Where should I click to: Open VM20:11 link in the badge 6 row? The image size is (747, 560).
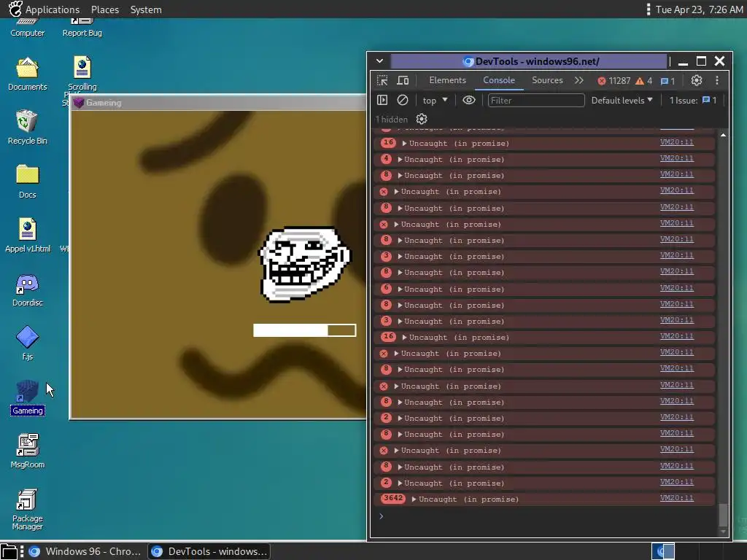(676, 287)
